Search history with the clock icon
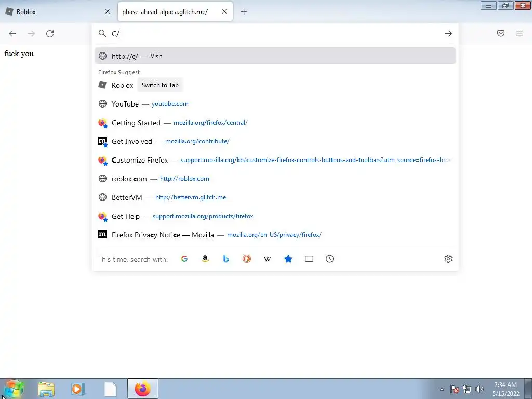 330,259
